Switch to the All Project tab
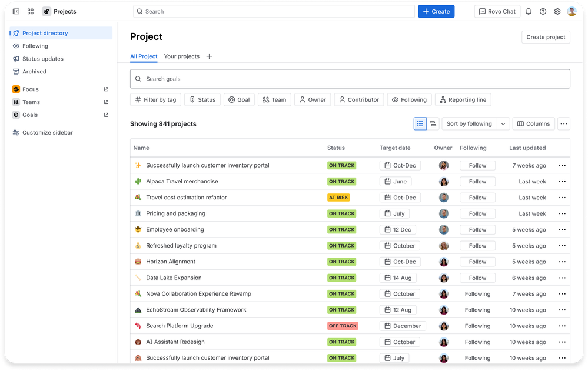This screenshot has width=588, height=371. pyautogui.click(x=144, y=56)
